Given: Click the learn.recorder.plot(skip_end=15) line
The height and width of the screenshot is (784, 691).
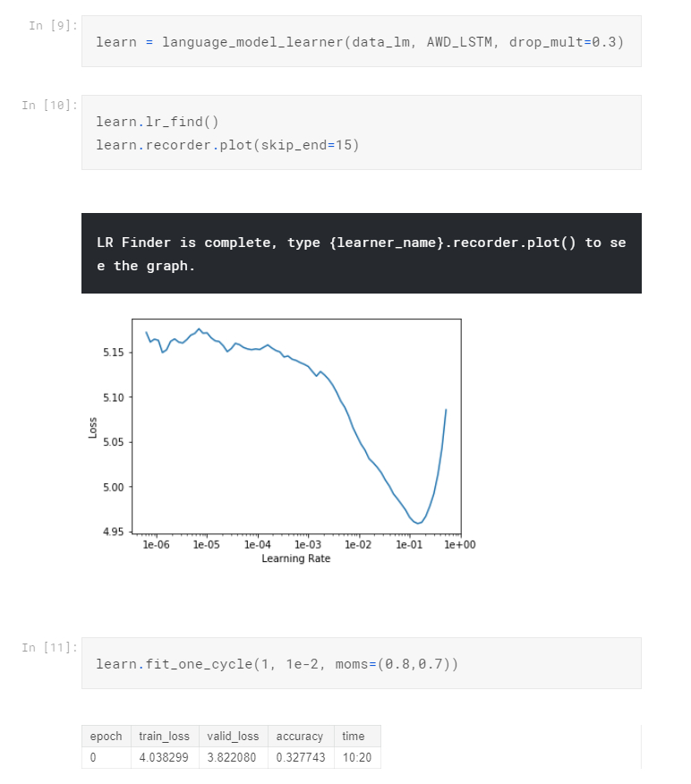Looking at the screenshot, I should (227, 144).
